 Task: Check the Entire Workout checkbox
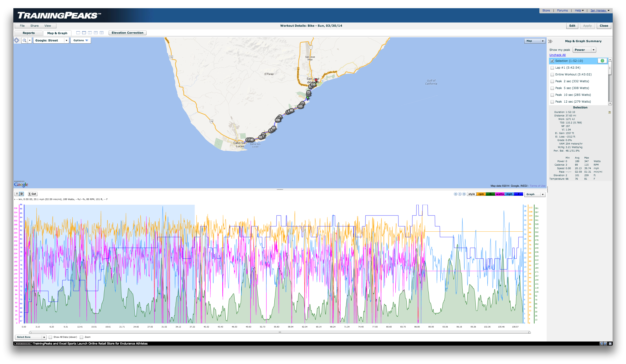tap(552, 74)
